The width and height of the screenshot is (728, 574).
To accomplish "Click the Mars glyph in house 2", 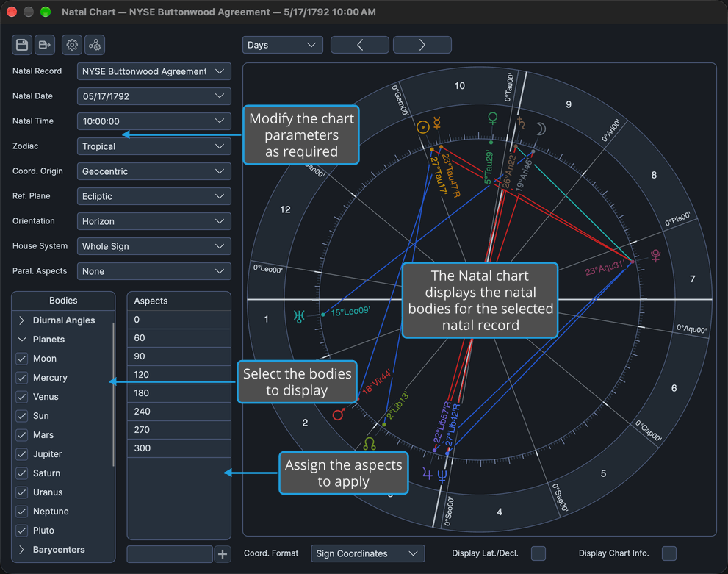I will (339, 414).
